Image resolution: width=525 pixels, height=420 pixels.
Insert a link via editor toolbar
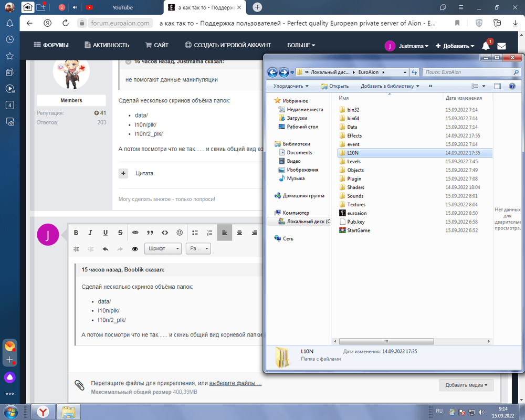135,233
